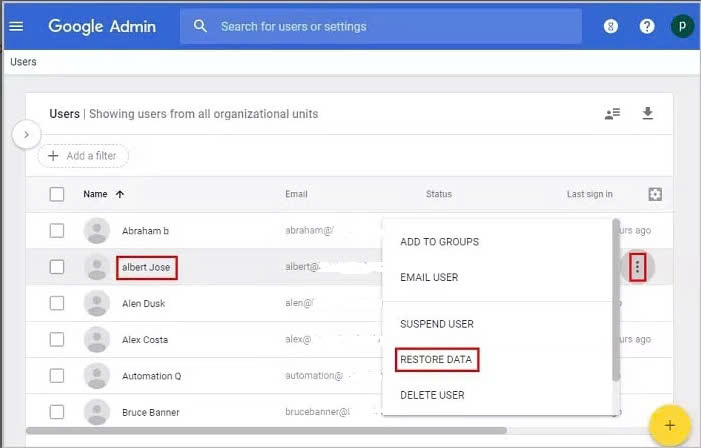Check the box for albert Jose
The image size is (701, 448).
(57, 267)
